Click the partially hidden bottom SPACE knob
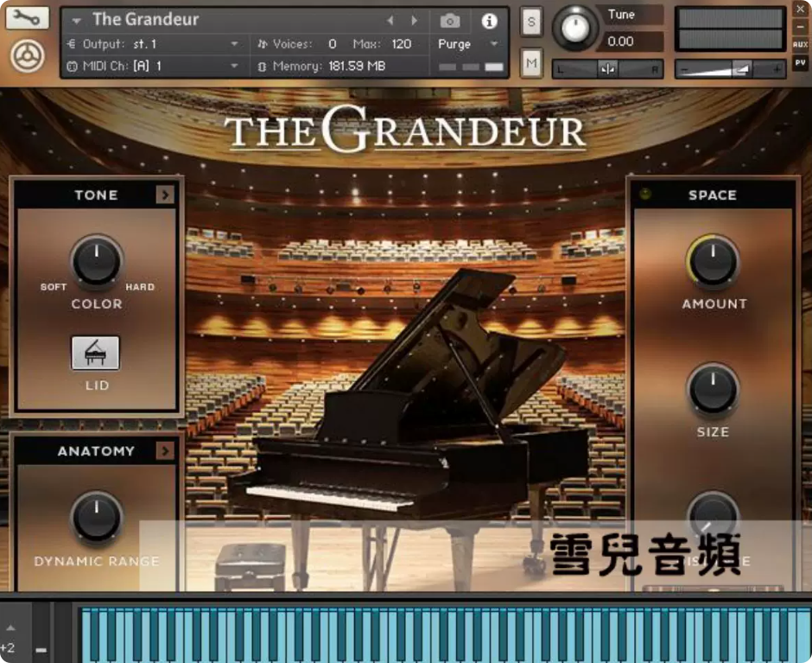Image resolution: width=812 pixels, height=663 pixels. click(713, 517)
